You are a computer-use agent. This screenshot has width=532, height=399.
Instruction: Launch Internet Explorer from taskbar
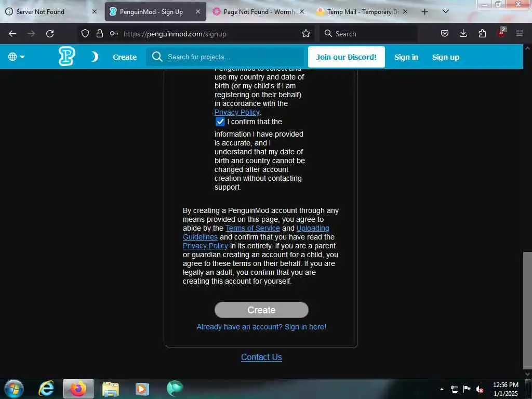pos(46,389)
